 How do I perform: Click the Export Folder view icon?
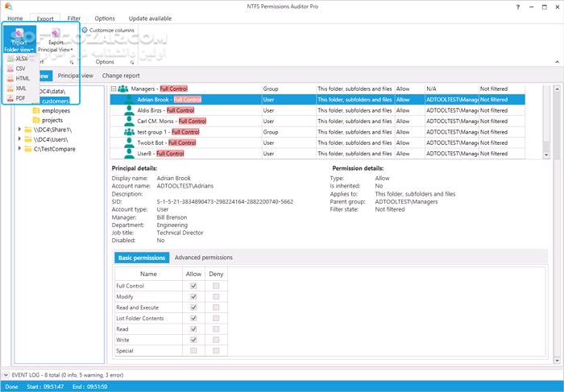(19, 32)
